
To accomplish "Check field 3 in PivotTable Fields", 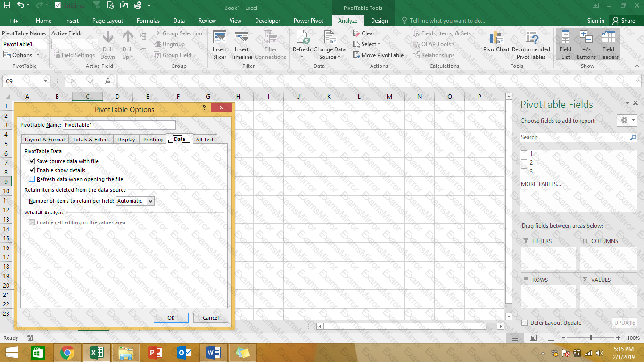I will 524,172.
